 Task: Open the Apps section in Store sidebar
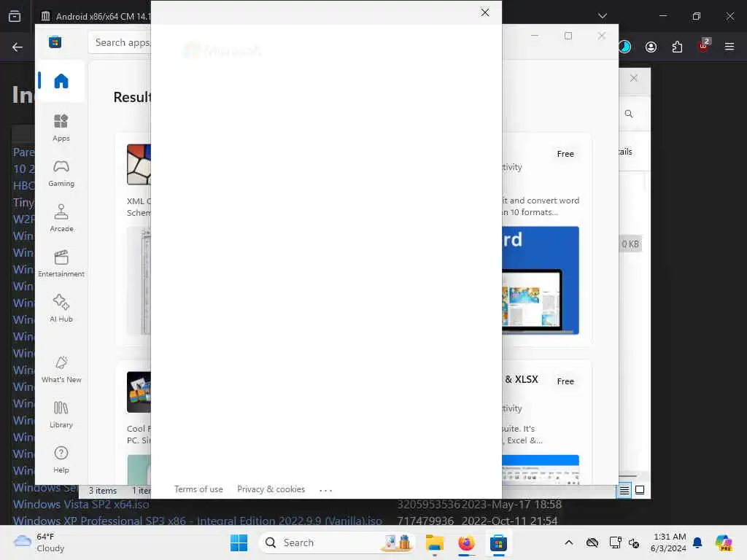[x=61, y=128]
